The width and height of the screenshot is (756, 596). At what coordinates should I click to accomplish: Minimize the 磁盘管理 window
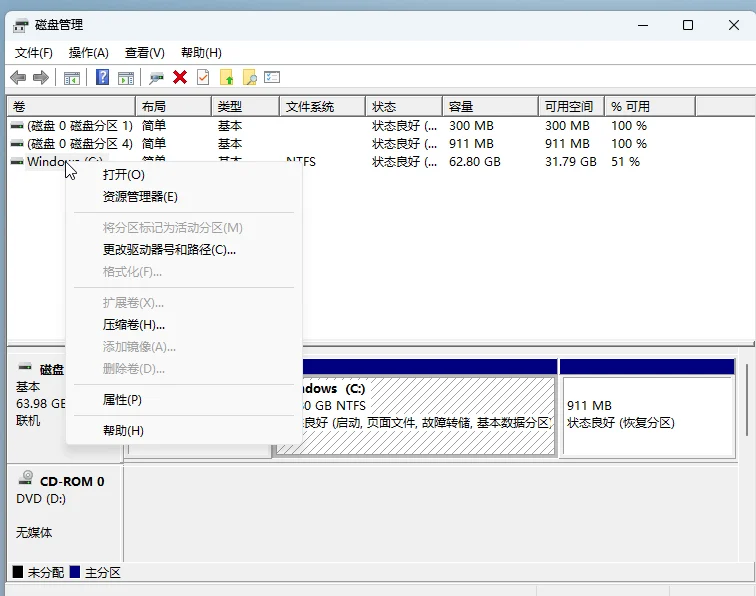[x=643, y=25]
